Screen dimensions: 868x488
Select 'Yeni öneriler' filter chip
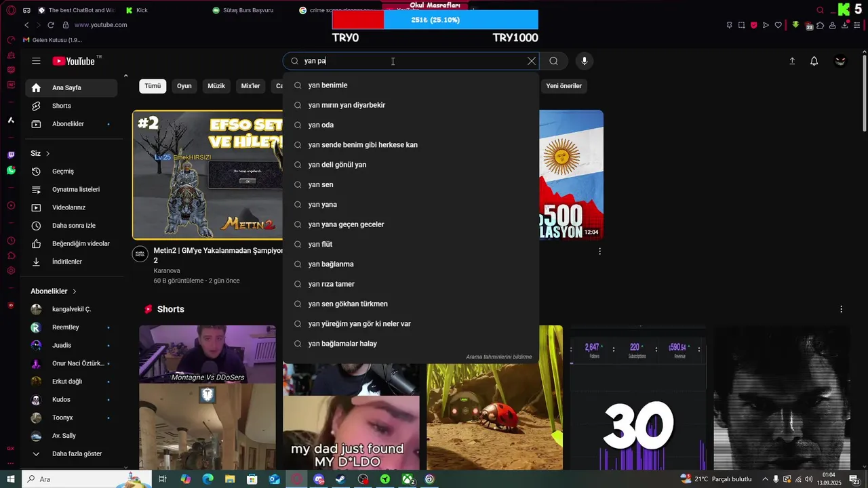click(x=564, y=86)
